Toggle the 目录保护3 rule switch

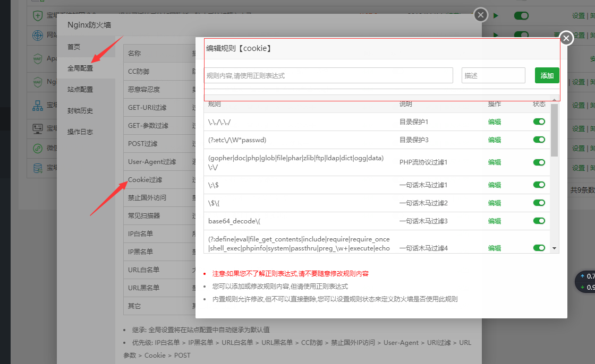pyautogui.click(x=539, y=140)
